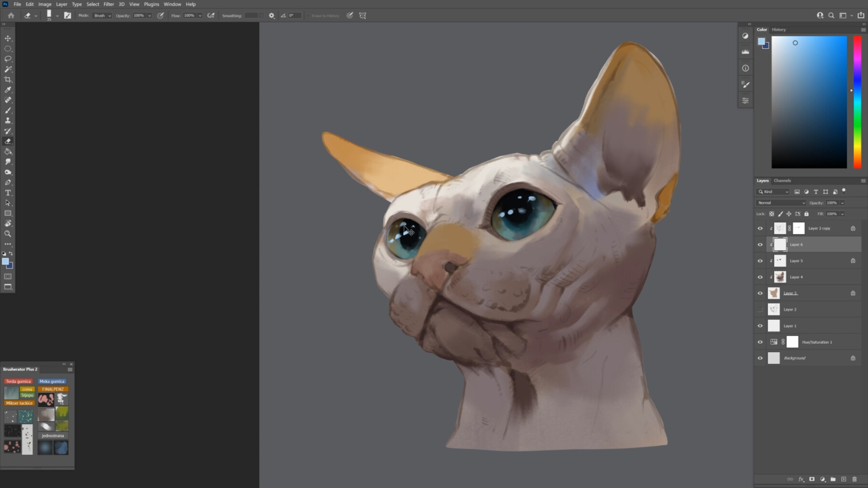The image size is (868, 488).
Task: Click the Layer 4 thumbnail
Action: coord(780,277)
